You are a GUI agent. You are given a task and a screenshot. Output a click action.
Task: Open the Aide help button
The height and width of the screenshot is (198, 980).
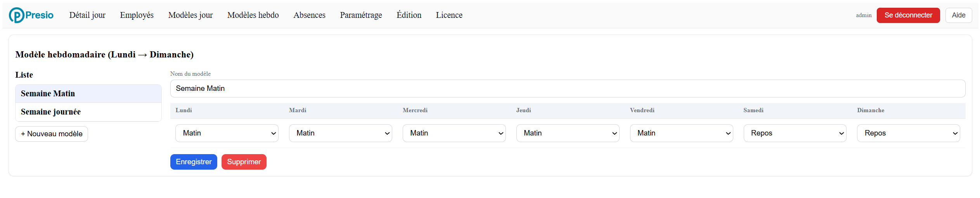point(958,15)
